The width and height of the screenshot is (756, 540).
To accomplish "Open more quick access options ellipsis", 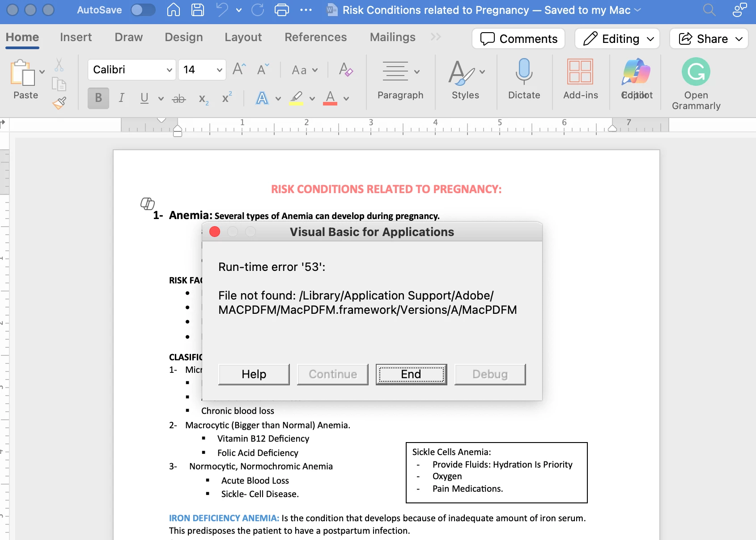I will (306, 10).
